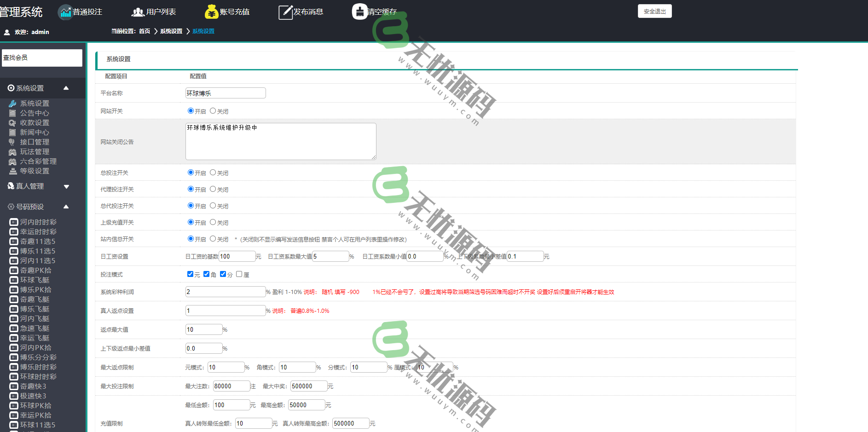
Task: Open the 发布消息 publish message icon
Action: click(284, 12)
